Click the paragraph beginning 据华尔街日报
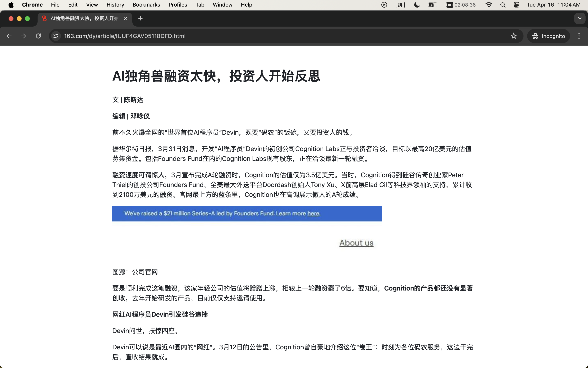Screen dimensions: 588x368 [292, 154]
